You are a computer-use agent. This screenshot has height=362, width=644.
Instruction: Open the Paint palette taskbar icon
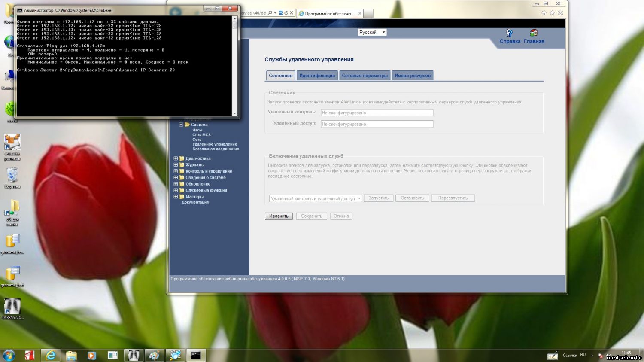tap(154, 355)
